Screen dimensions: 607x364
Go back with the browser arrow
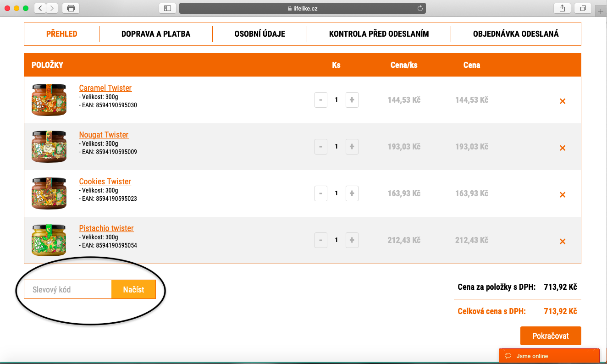click(x=40, y=8)
